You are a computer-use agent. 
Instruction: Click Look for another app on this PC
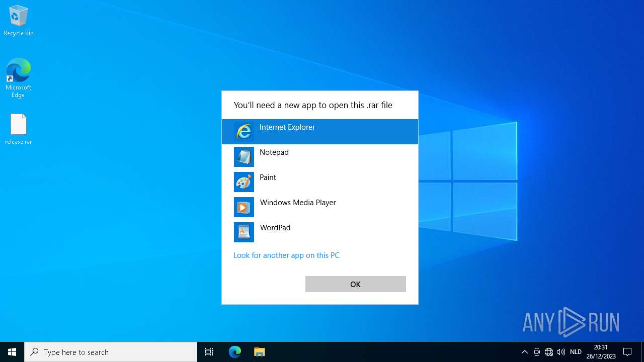(x=286, y=255)
